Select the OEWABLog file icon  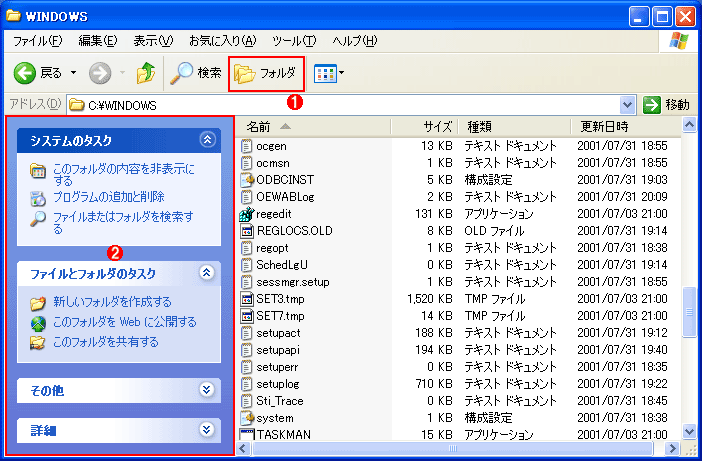(x=247, y=197)
